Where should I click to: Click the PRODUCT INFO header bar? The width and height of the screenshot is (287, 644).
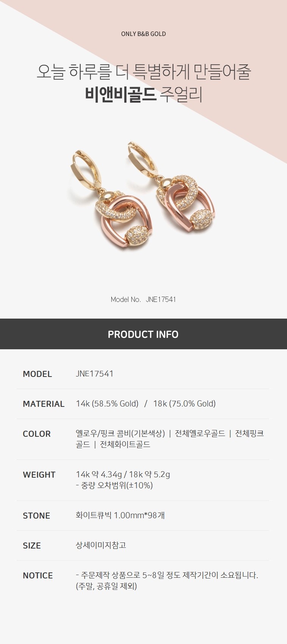(x=143, y=334)
